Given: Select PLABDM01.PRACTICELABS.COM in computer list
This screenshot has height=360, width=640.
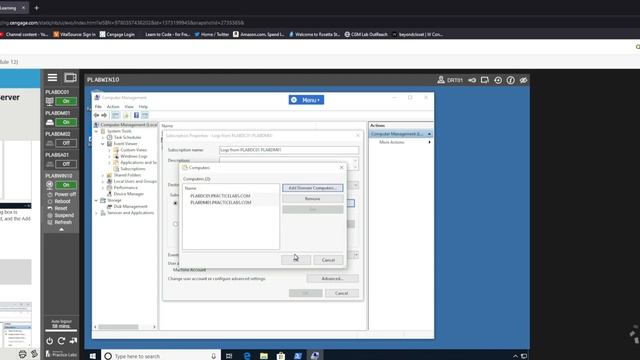Looking at the screenshot, I should [220, 202].
